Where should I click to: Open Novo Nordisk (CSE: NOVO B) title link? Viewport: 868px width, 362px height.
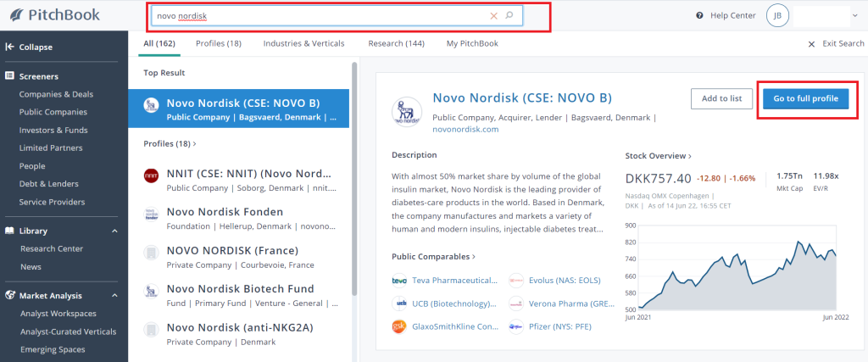pos(522,98)
